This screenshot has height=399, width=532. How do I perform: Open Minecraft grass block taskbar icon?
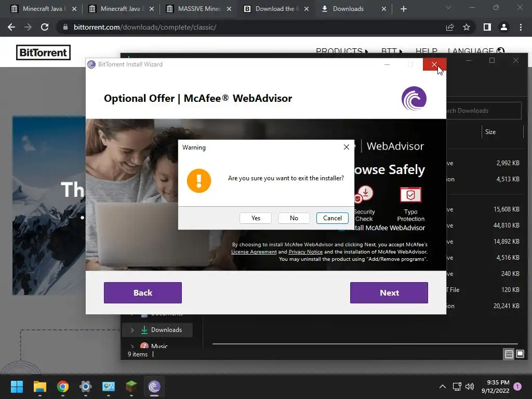click(x=131, y=387)
